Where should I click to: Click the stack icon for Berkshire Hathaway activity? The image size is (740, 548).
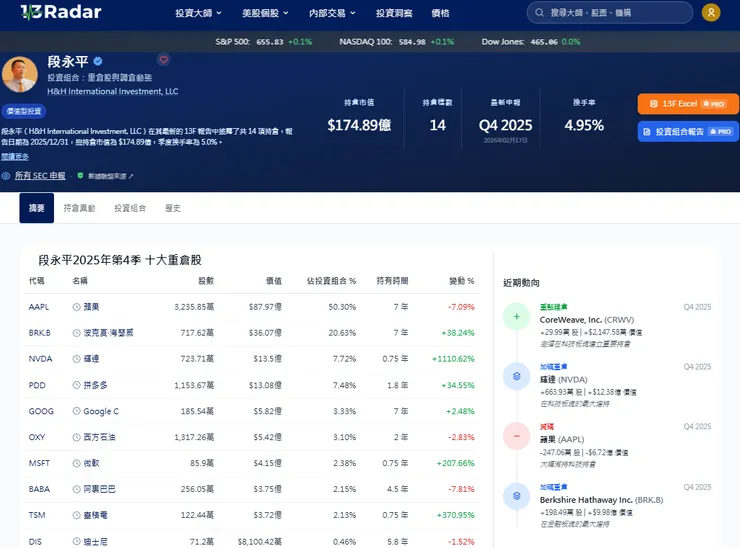pyautogui.click(x=516, y=496)
